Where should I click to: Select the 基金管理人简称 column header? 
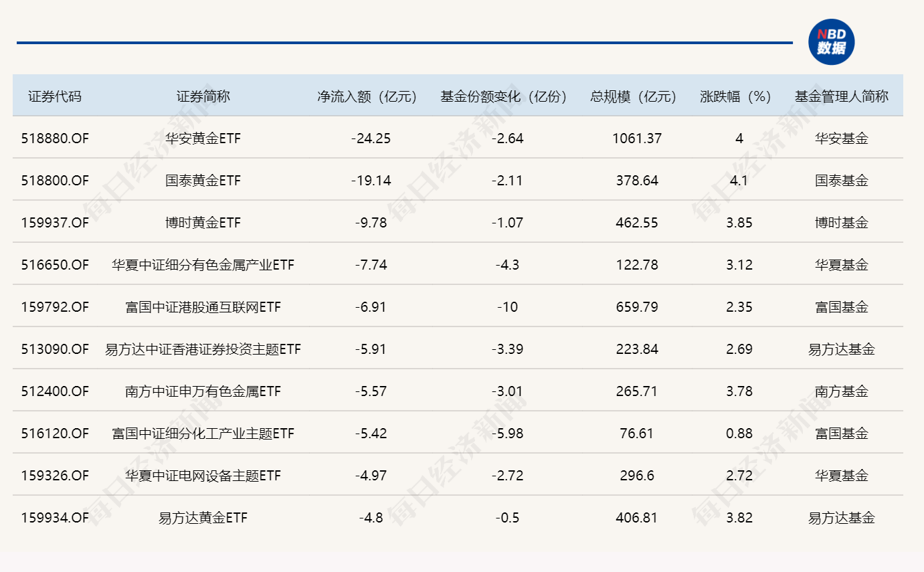841,96
